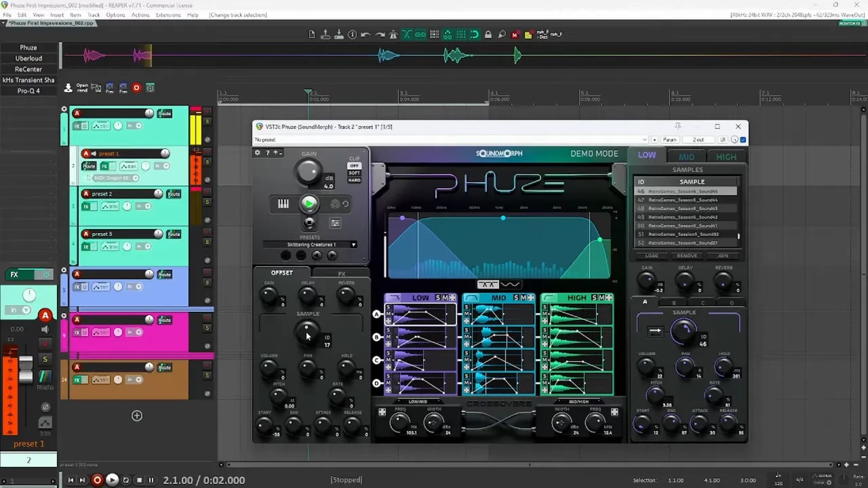Viewport: 868px width, 488px height.
Task: Click the REAPER transport record button
Action: pos(98,480)
